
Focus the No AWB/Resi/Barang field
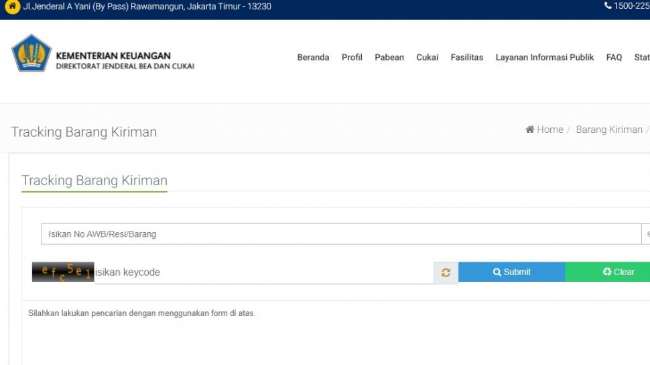pos(341,234)
